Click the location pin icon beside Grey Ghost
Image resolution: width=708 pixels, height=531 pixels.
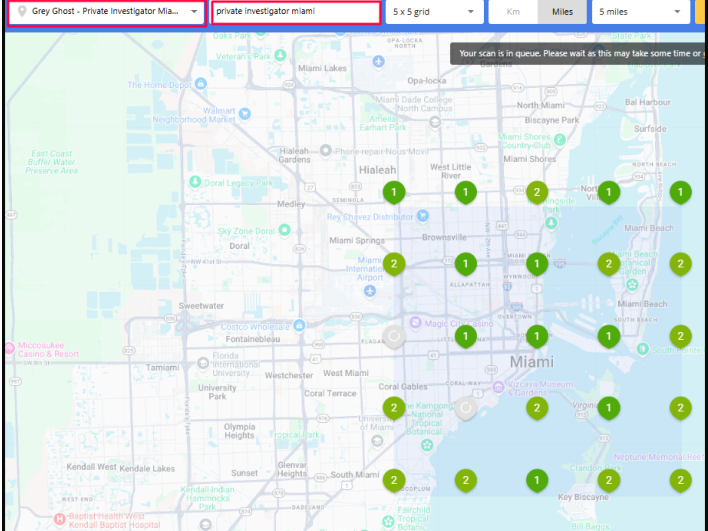22,11
